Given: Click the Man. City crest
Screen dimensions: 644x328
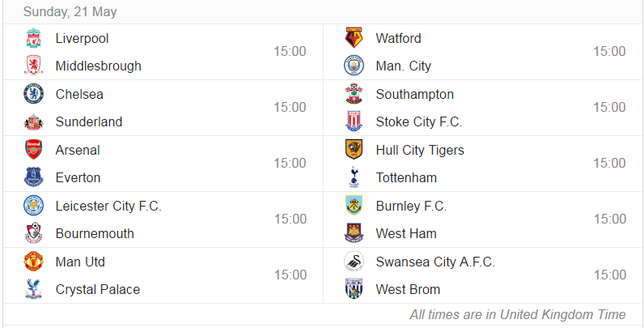Looking at the screenshot, I should pyautogui.click(x=354, y=66).
